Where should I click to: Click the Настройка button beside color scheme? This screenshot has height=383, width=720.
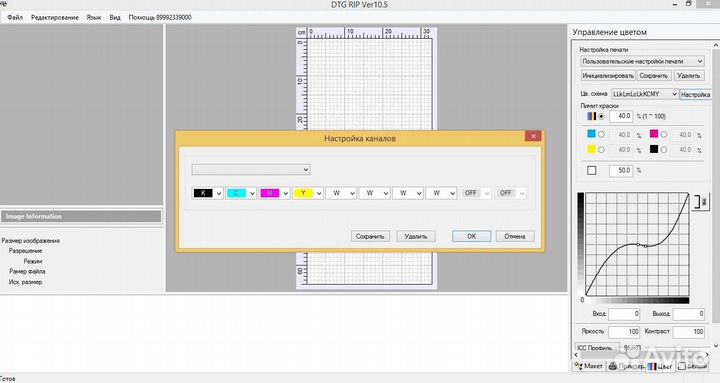pyautogui.click(x=695, y=94)
